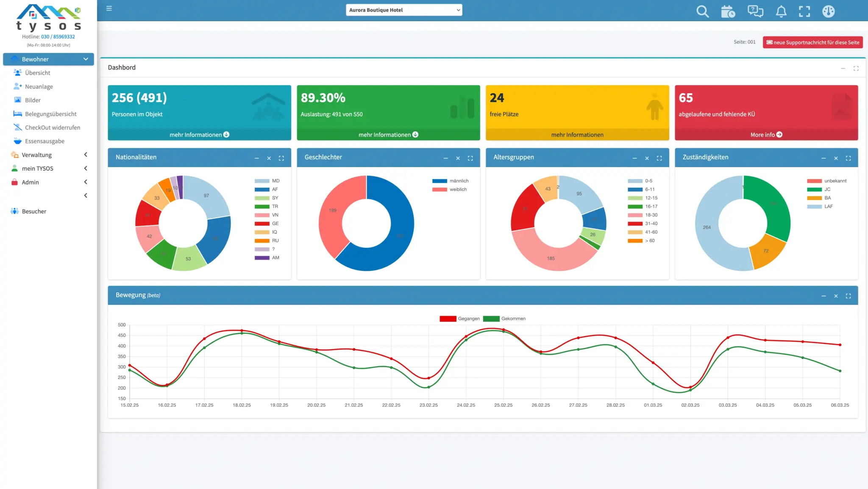Toggle SY legend entry in Nationalitäten

click(x=267, y=198)
